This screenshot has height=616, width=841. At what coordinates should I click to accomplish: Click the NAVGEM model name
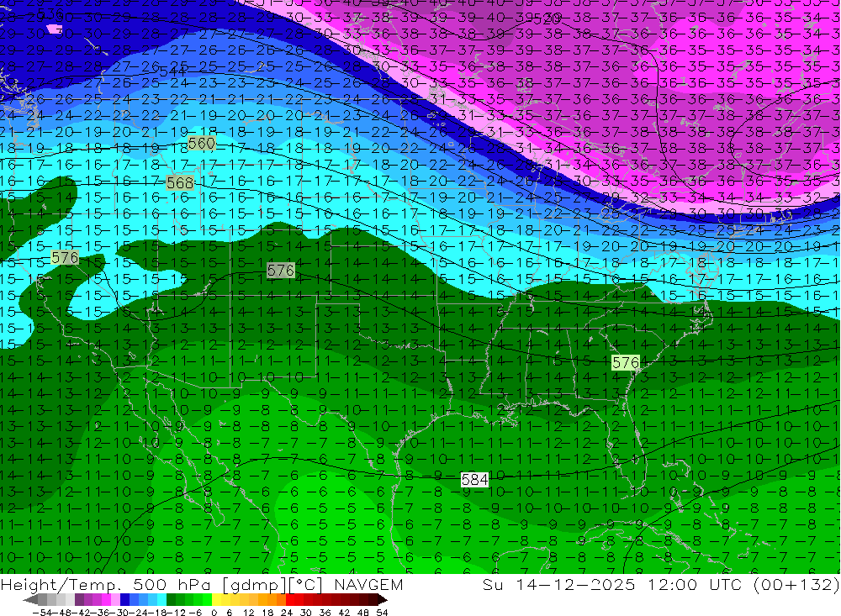(x=368, y=584)
